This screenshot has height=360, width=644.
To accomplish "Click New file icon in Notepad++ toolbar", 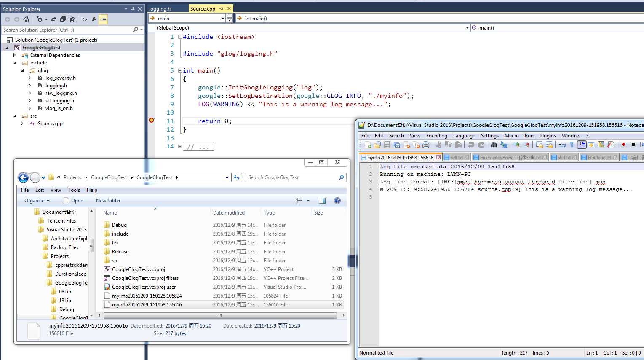I will point(368,145).
